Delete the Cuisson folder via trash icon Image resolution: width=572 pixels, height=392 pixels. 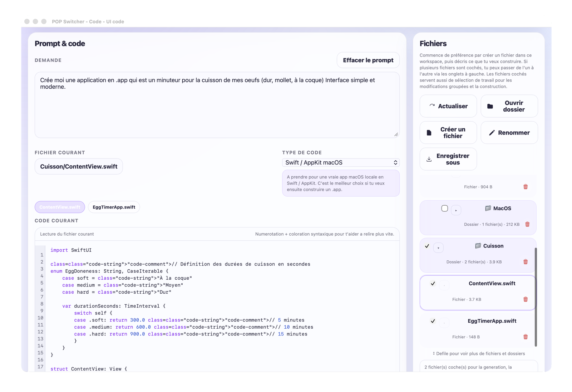(526, 262)
